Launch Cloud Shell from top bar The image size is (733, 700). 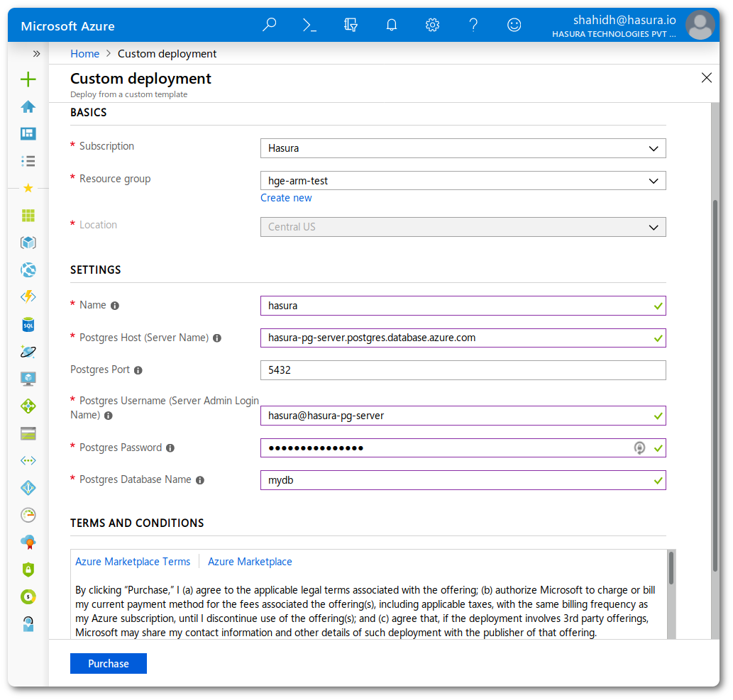(309, 24)
